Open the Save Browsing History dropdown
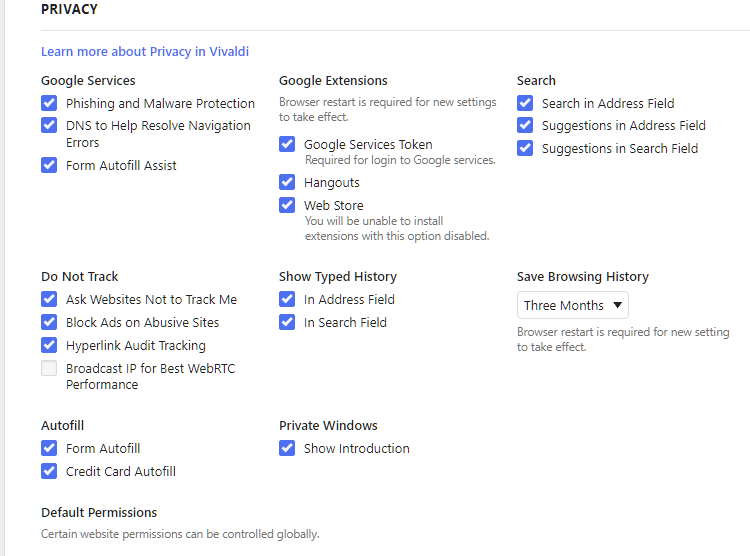Screen dimensions: 750x556 (x=573, y=305)
